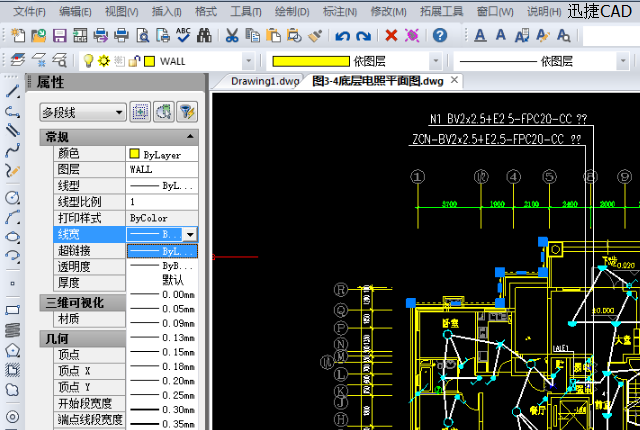The image size is (640, 430).
Task: Select the Line drawing tool
Action: (x=13, y=91)
